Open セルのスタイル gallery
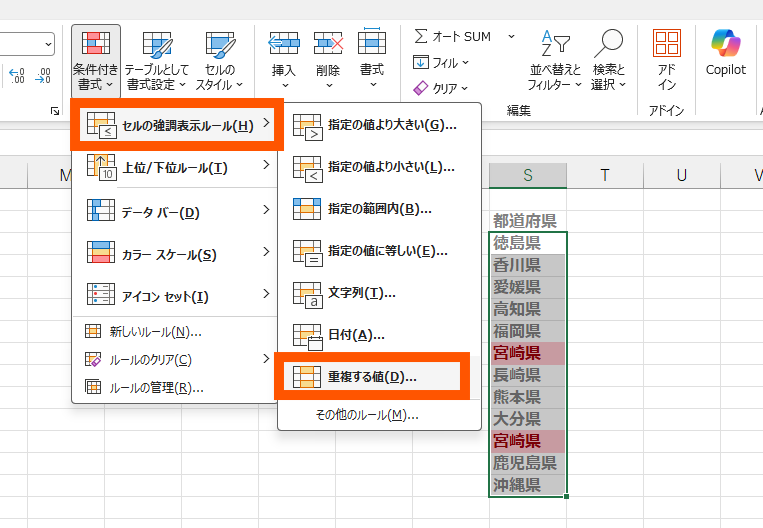 click(x=220, y=61)
